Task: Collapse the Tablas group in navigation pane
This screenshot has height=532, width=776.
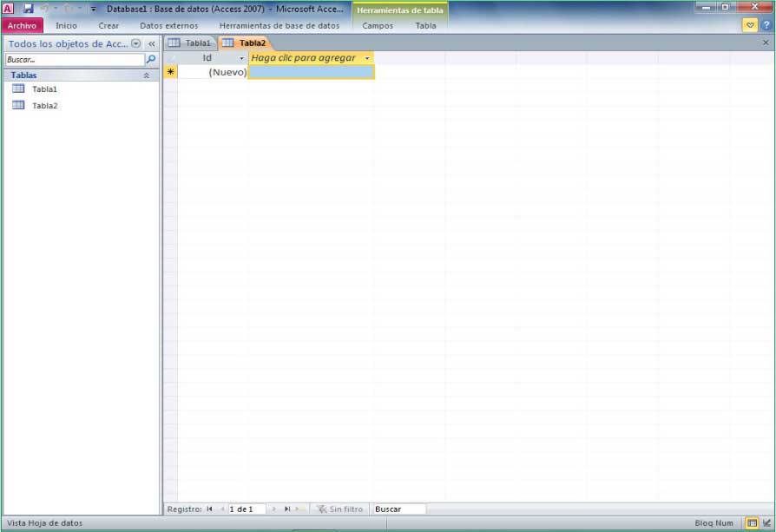Action: 146,76
